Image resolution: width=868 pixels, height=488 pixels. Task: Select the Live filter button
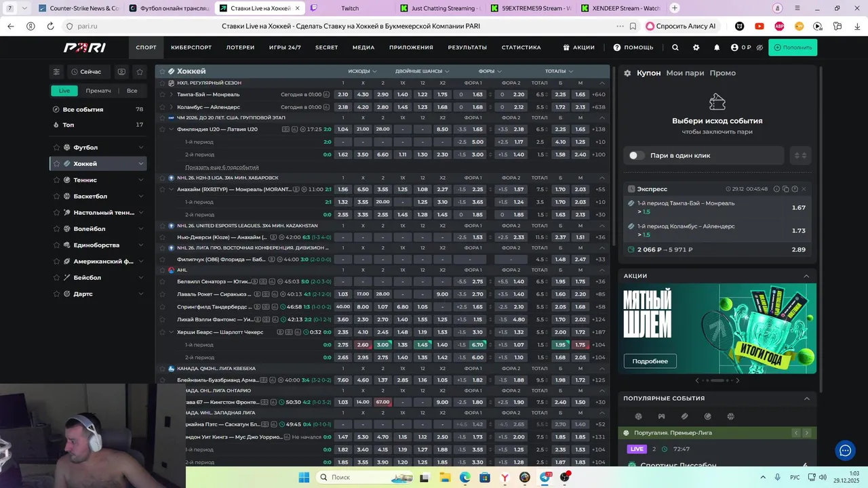pyautogui.click(x=64, y=91)
